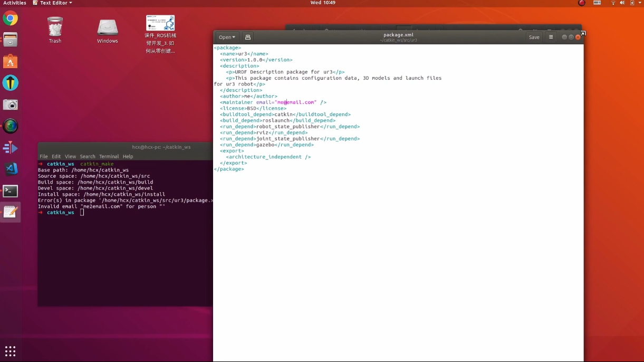Screen dimensions: 644x362
Task: Open the volume icon in top bar
Action: [x=622, y=3]
